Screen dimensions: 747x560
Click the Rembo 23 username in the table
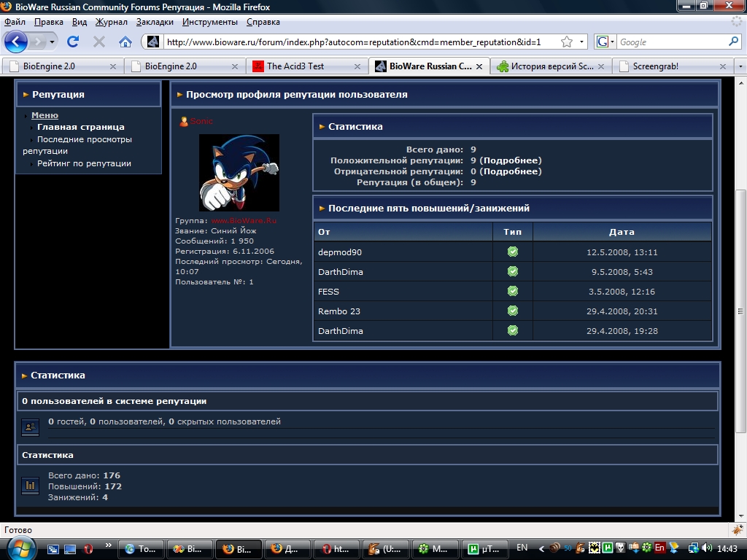[338, 311]
